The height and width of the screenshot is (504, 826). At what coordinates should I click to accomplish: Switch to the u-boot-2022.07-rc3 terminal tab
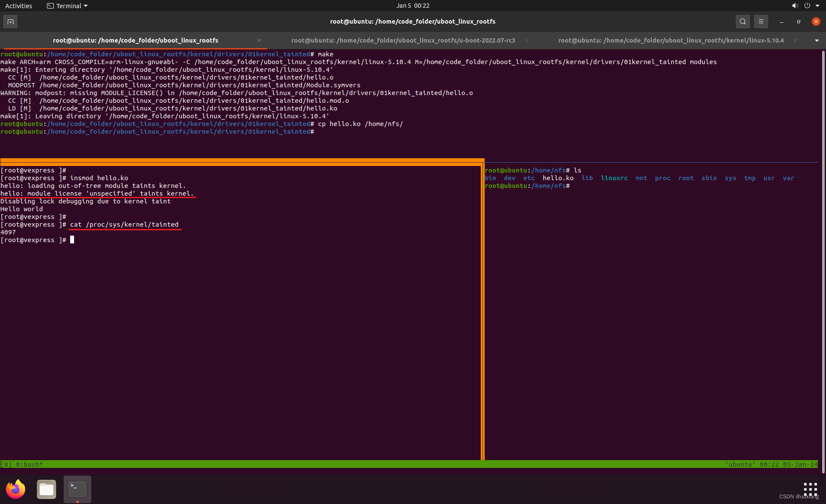403,40
